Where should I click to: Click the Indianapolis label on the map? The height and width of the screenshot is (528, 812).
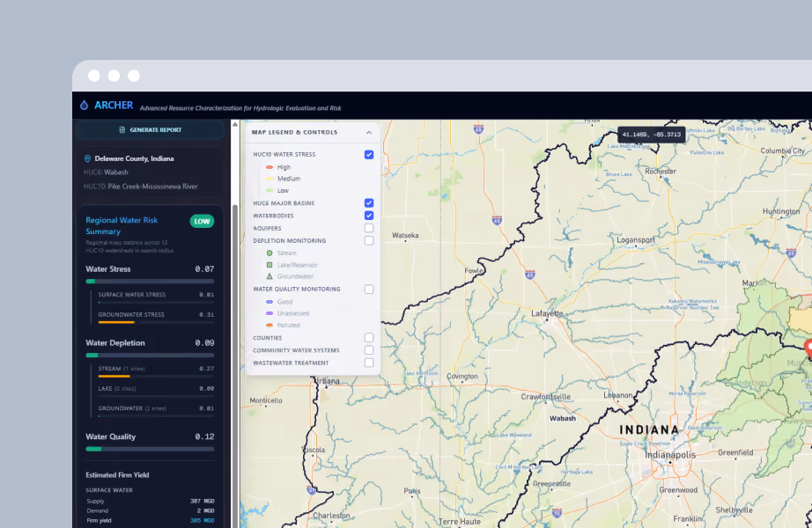pyautogui.click(x=670, y=455)
